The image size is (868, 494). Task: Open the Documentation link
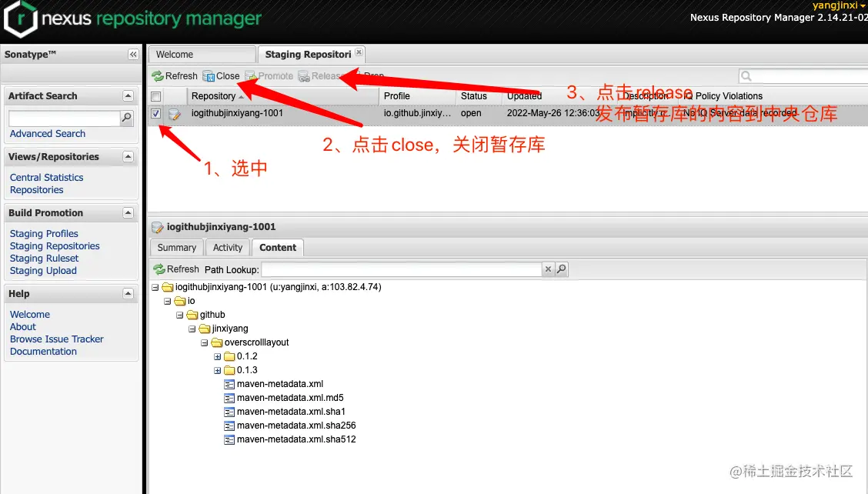[43, 351]
